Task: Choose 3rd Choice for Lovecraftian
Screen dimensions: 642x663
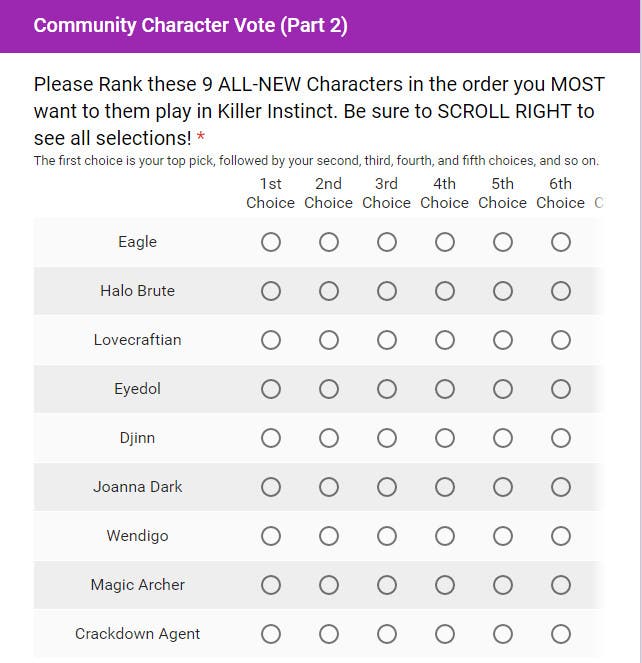Action: (387, 340)
